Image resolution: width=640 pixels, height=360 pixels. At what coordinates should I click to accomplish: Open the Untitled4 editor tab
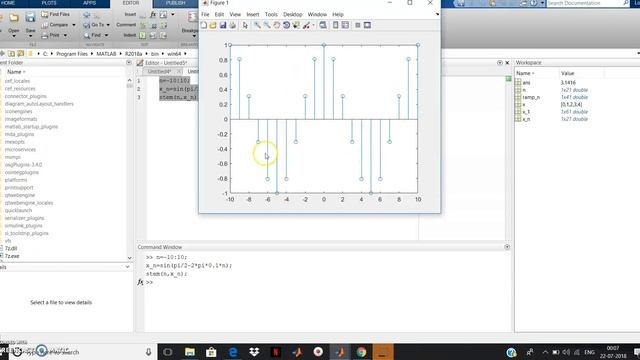tap(160, 71)
